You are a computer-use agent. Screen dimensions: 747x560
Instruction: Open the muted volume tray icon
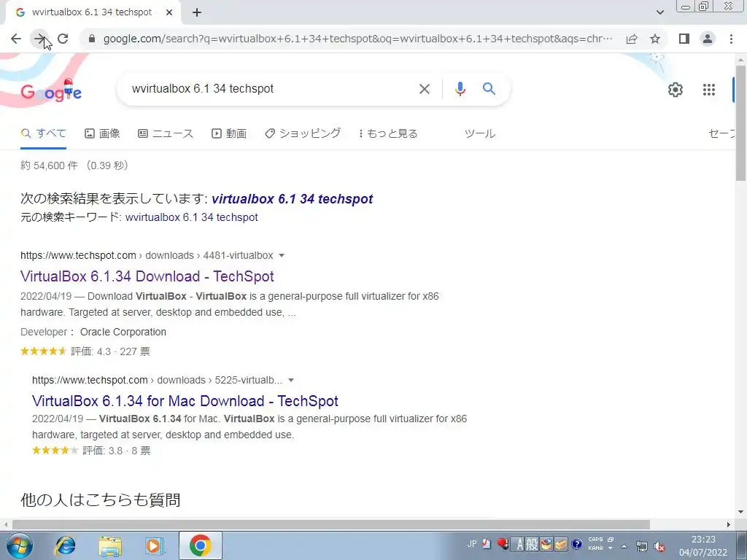659,546
